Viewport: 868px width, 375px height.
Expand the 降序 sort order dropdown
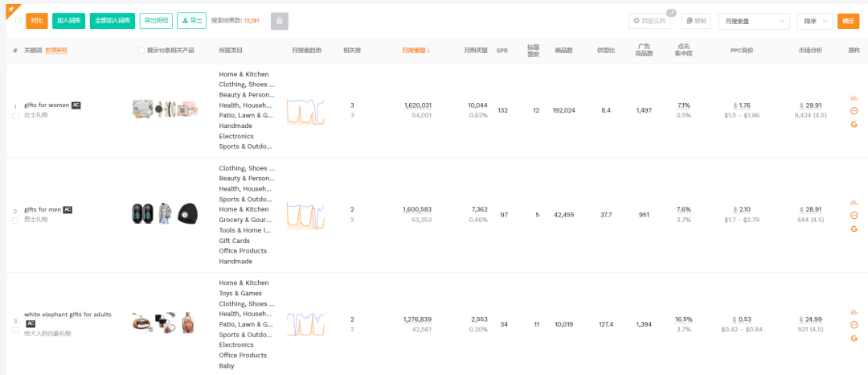tap(815, 22)
